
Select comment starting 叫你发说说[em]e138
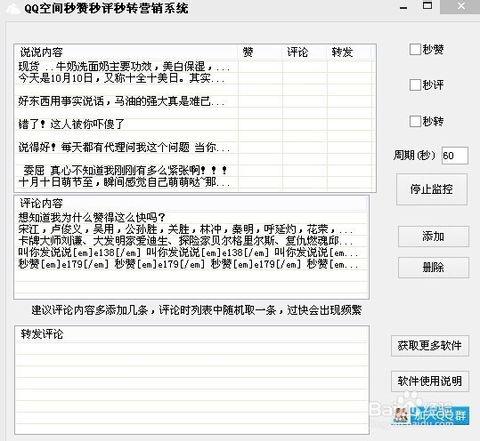tap(192, 252)
